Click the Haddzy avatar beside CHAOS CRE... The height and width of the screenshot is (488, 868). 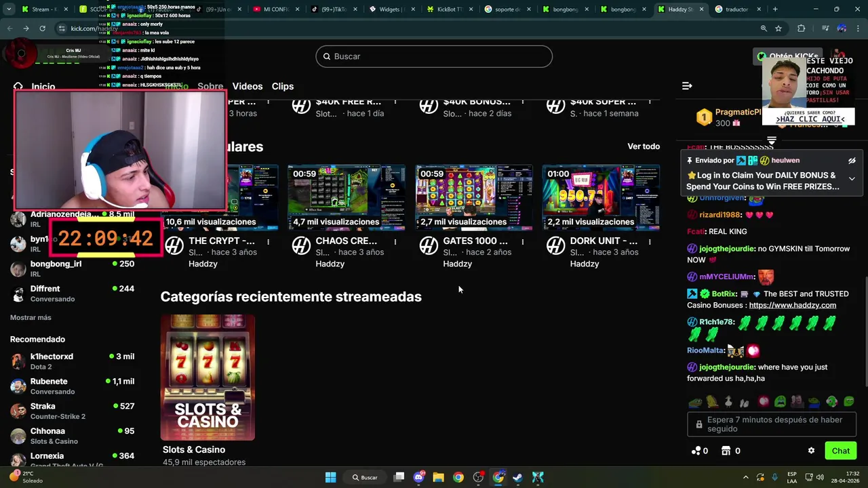(x=301, y=245)
